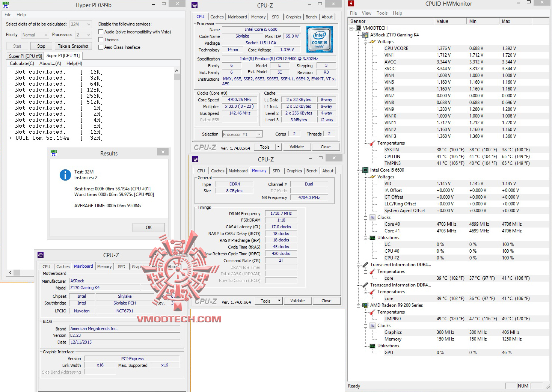Click the CPUID HWMonitor title bar icon
The width and height of the screenshot is (552, 392).
351,4
